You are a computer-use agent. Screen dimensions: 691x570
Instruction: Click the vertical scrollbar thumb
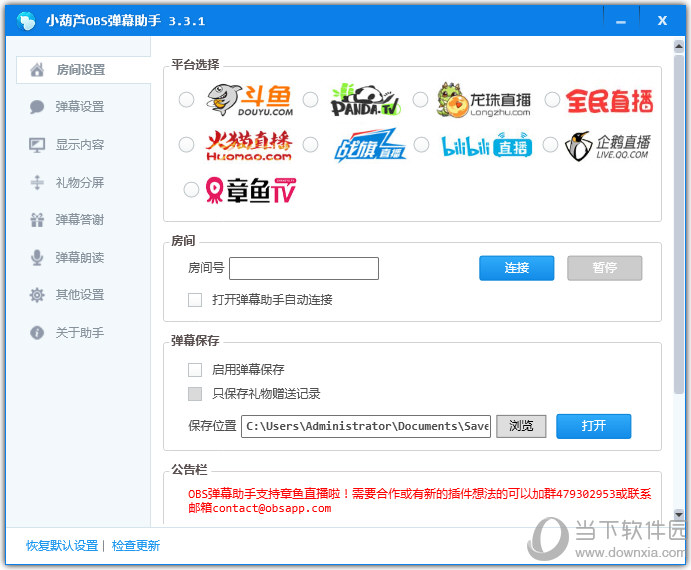679,224
